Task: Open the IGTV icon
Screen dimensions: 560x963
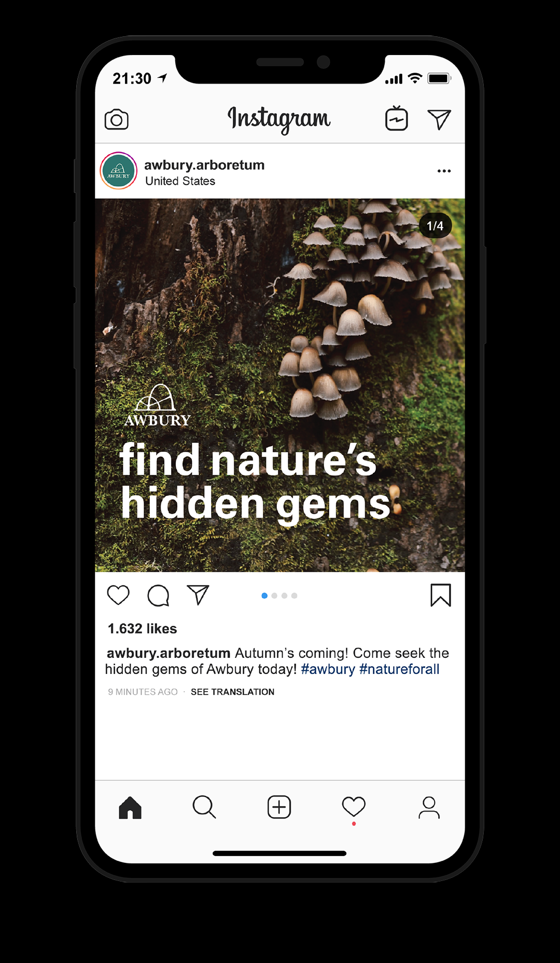Action: click(397, 118)
